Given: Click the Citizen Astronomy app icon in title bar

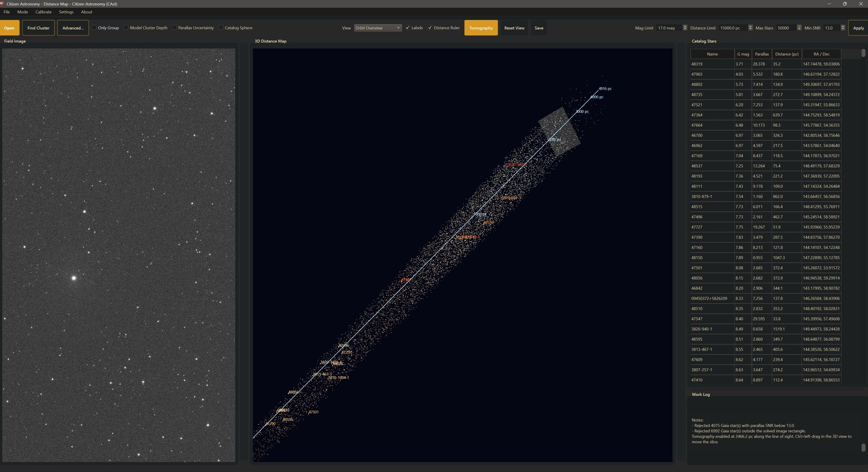Looking at the screenshot, I should [x=2, y=4].
